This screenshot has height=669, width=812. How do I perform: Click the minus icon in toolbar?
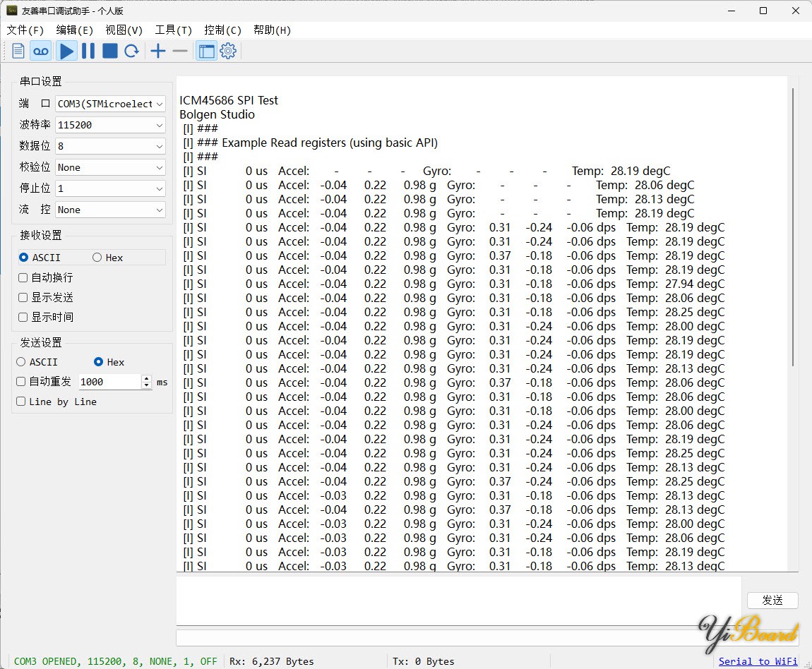pyautogui.click(x=179, y=52)
